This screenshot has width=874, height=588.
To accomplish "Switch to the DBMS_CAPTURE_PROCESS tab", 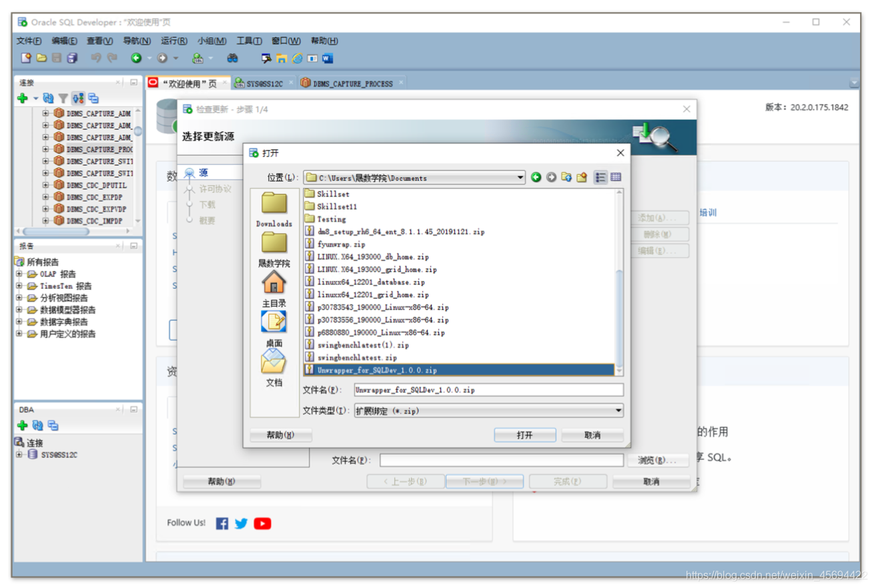I will (x=352, y=83).
